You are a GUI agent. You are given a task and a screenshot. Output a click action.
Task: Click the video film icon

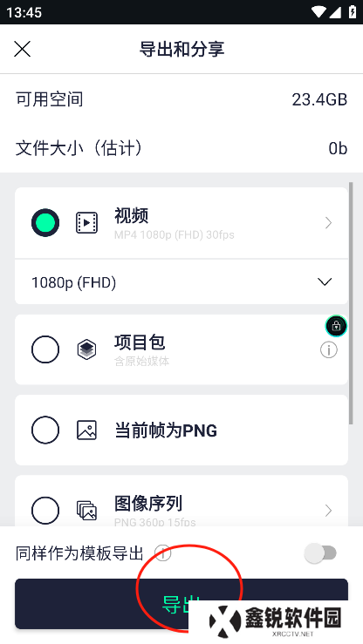[86, 222]
